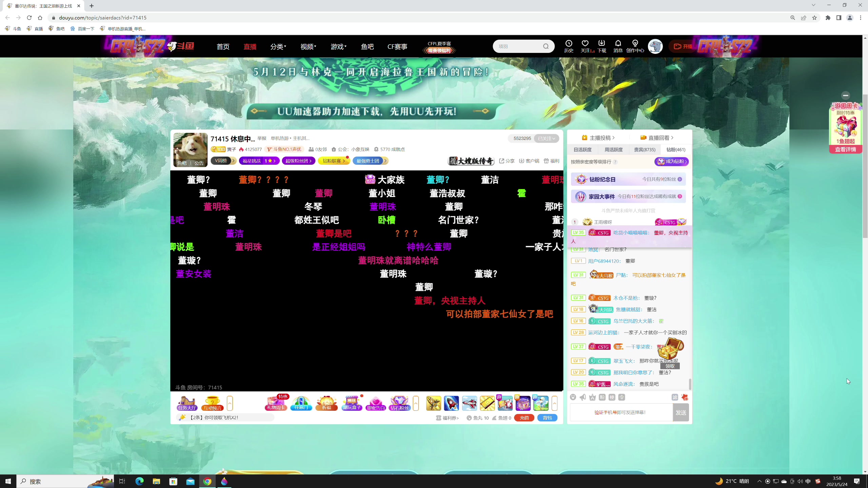The width and height of the screenshot is (868, 488).
Task: Open 鱼吧 in the navigation
Action: click(367, 46)
